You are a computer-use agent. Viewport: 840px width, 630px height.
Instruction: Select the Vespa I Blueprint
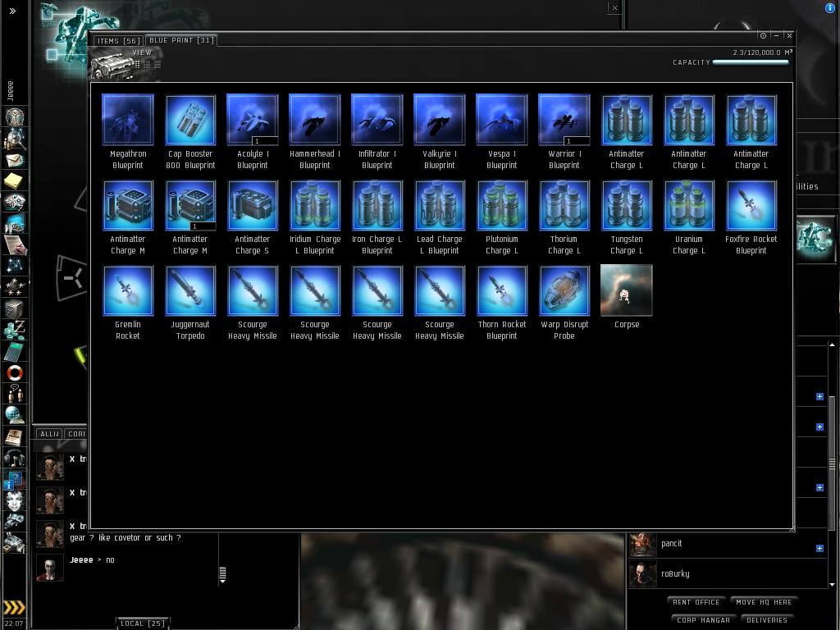(x=501, y=131)
